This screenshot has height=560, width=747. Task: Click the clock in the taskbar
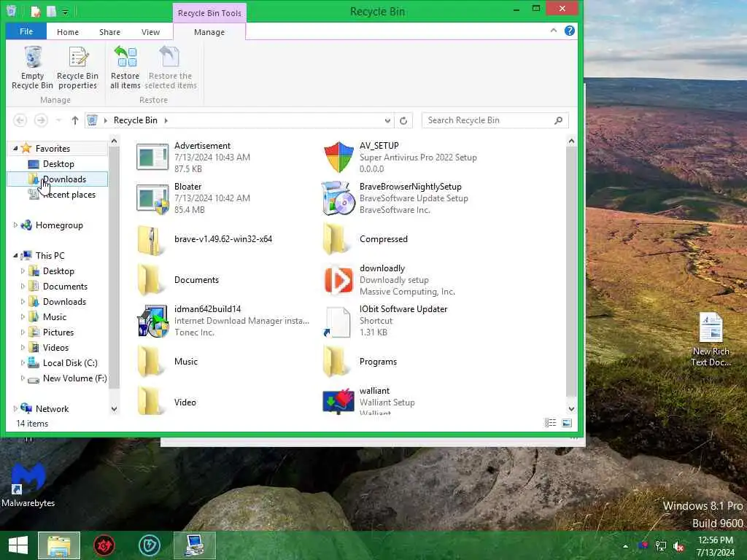(x=715, y=545)
